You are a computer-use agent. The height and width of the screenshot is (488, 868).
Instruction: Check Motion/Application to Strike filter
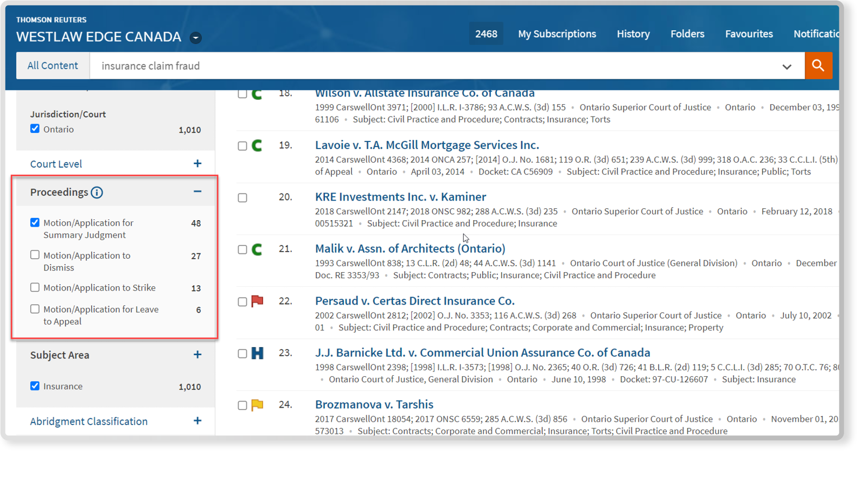point(35,287)
